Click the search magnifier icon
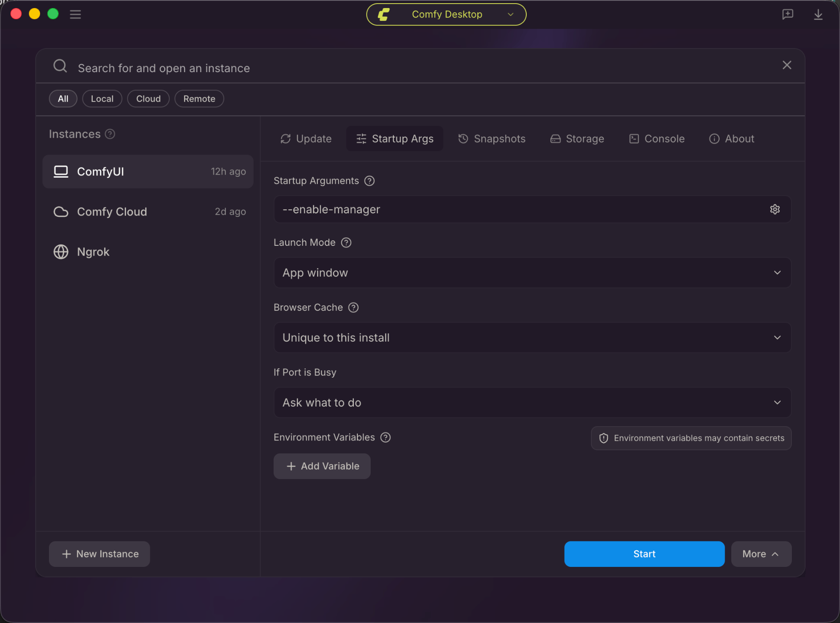Image resolution: width=840 pixels, height=623 pixels. [x=60, y=66]
